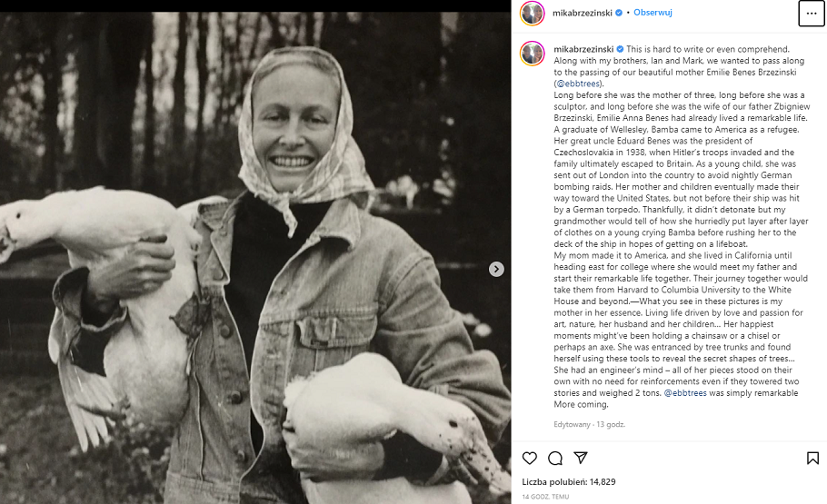Advance to the next photo with the arrow
Viewport: 827px width, 504px height.
(x=496, y=269)
